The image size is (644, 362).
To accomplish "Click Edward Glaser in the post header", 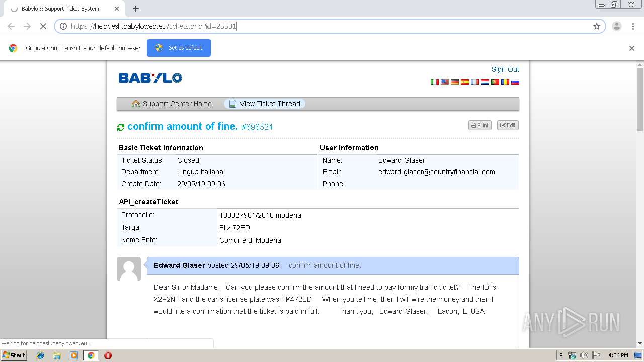I will [x=180, y=265].
